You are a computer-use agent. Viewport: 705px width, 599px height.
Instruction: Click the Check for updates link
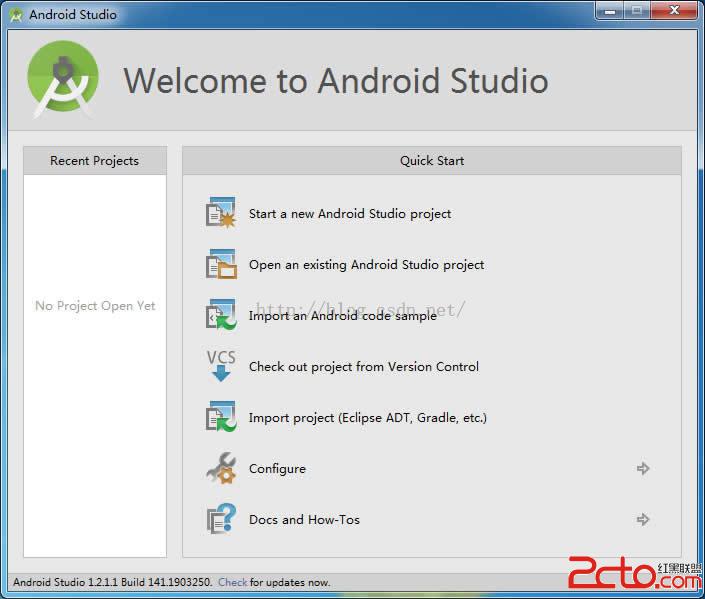[x=232, y=582]
